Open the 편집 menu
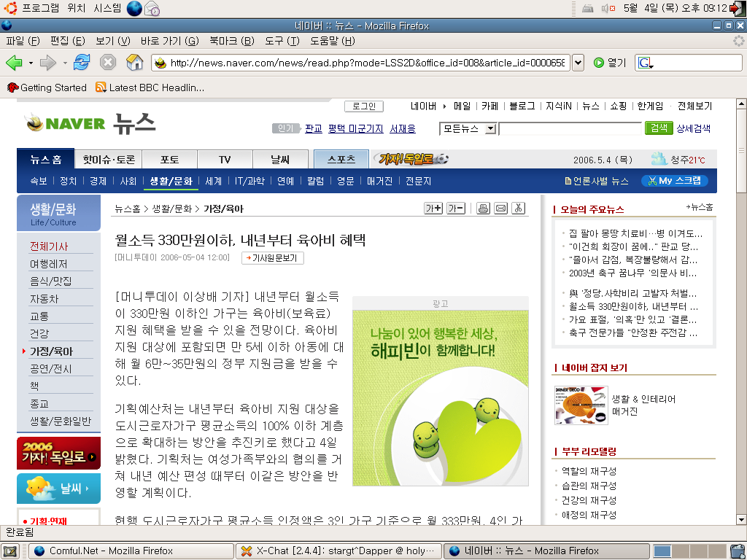 tap(68, 41)
